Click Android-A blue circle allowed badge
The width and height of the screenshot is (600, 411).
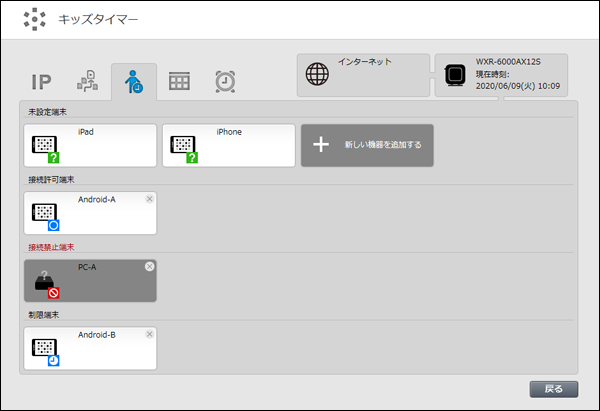pyautogui.click(x=54, y=225)
